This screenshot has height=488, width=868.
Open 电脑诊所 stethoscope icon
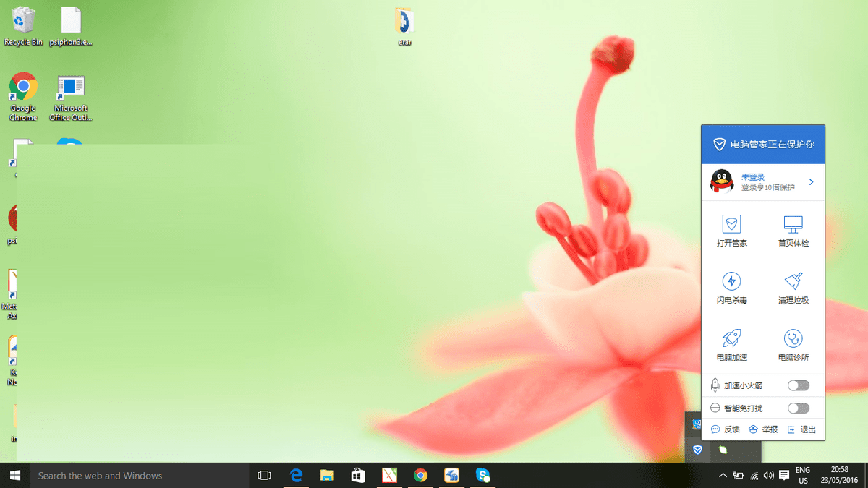793,338
